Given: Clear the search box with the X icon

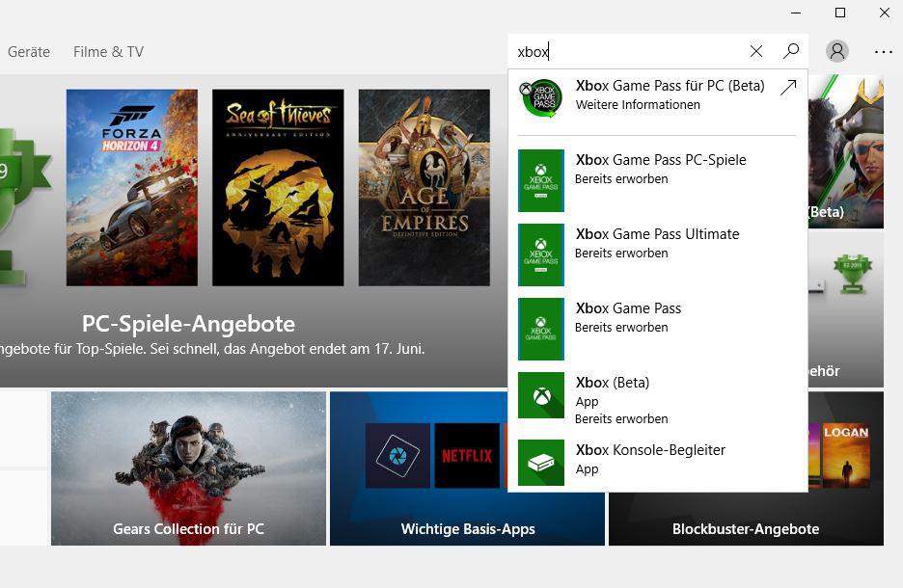Looking at the screenshot, I should click(756, 52).
